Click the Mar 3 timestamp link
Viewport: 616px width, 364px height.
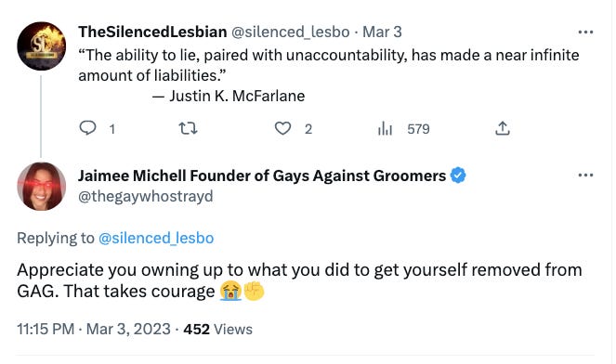coord(382,32)
